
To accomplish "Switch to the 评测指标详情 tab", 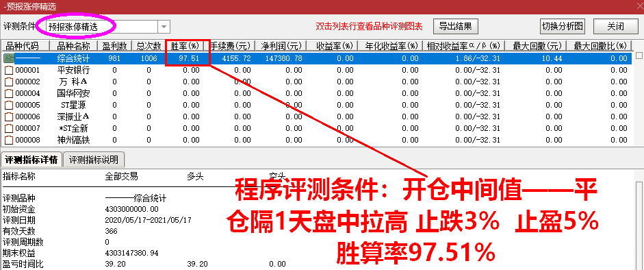I will [31, 160].
